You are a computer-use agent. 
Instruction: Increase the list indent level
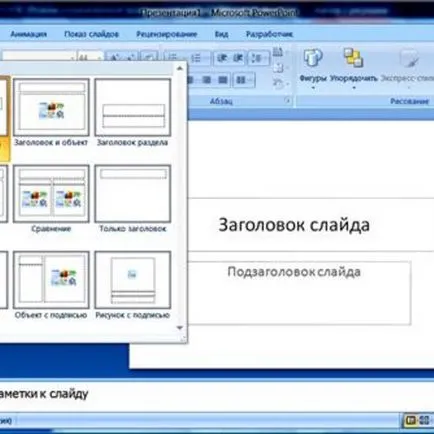(x=238, y=58)
